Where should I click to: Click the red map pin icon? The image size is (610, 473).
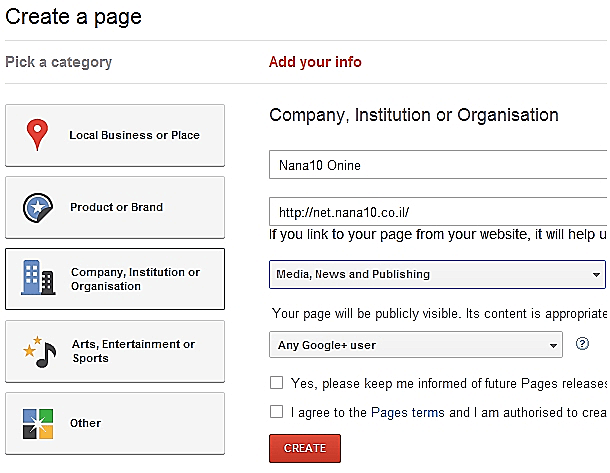38,135
